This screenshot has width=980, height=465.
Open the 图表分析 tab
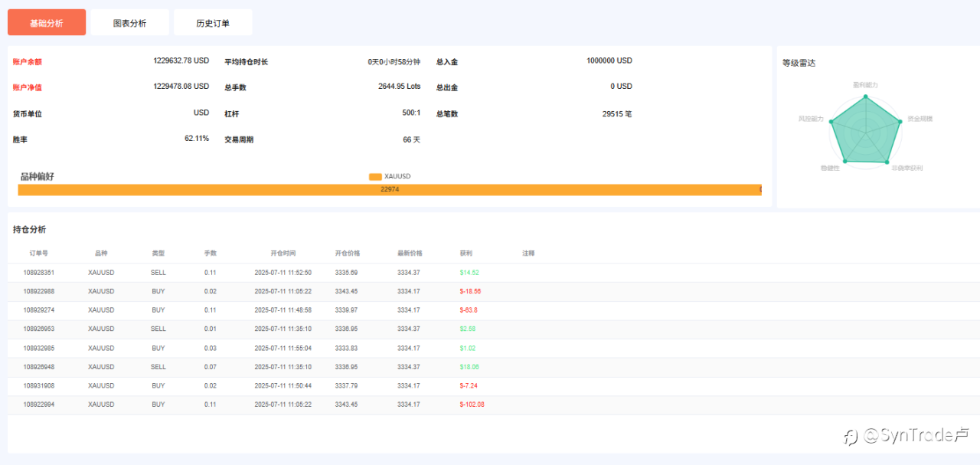point(129,23)
